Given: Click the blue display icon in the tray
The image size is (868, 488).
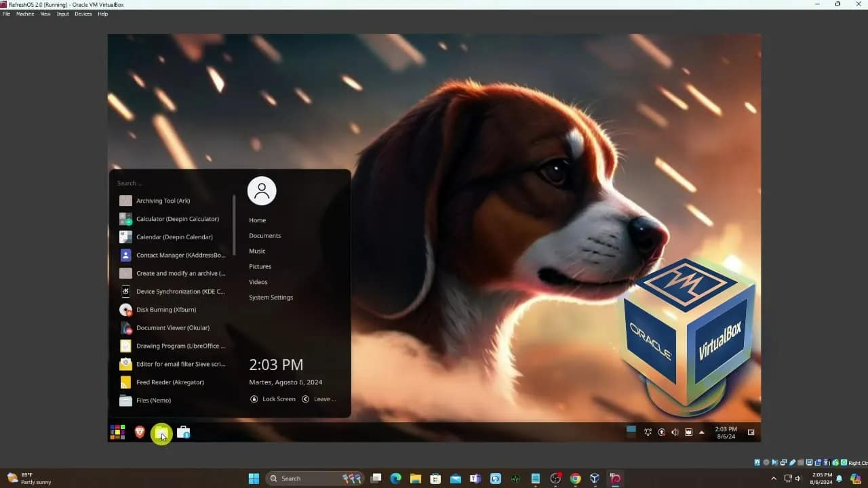Looking at the screenshot, I should point(631,431).
